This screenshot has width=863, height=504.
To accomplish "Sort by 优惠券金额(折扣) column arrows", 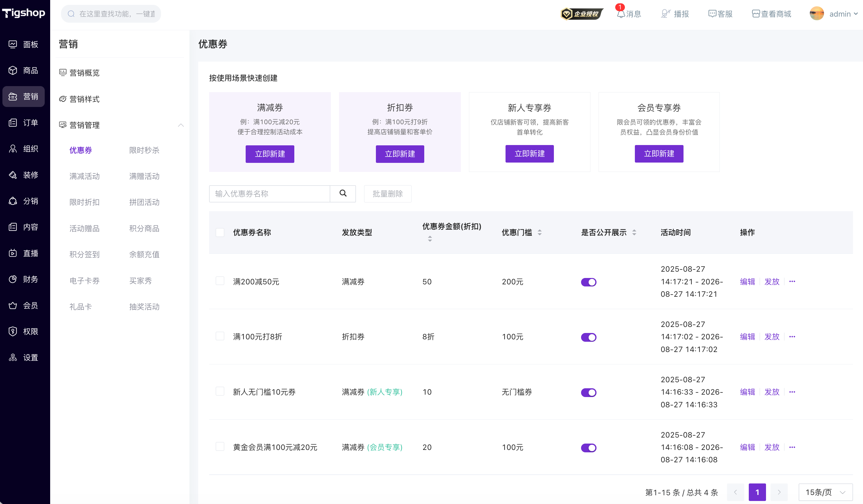I will coord(430,239).
